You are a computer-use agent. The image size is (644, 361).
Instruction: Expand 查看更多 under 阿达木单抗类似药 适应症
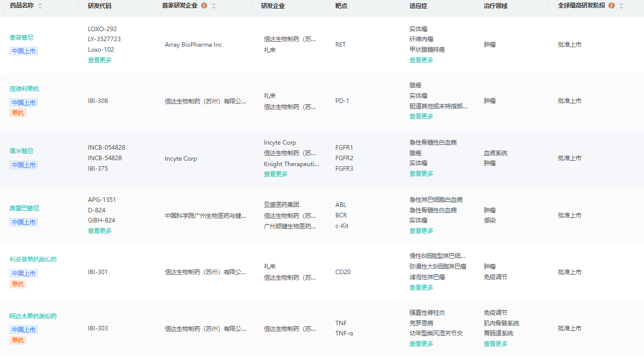click(421, 344)
